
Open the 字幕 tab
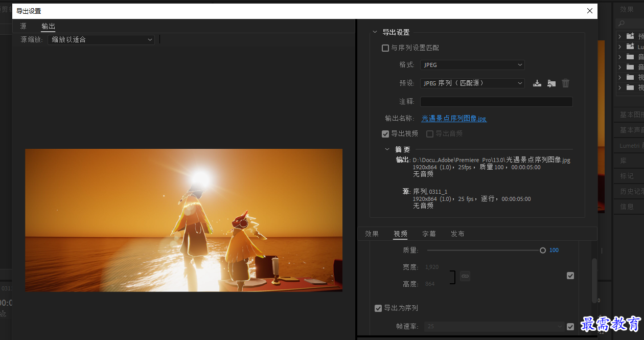[429, 234]
